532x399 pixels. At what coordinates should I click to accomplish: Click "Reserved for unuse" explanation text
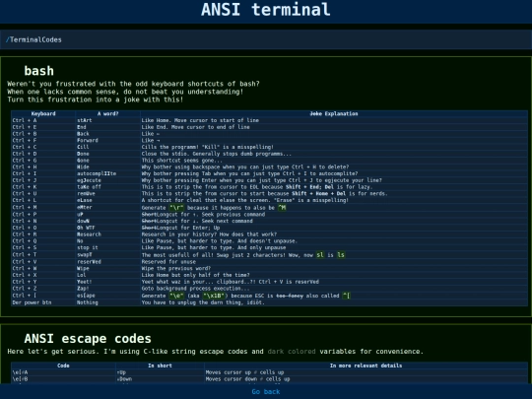click(168, 262)
